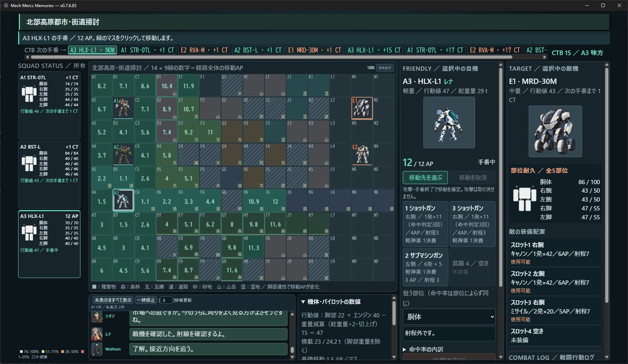Open the 胴体 target part dropdown
This screenshot has width=628, height=364.
[x=449, y=316]
